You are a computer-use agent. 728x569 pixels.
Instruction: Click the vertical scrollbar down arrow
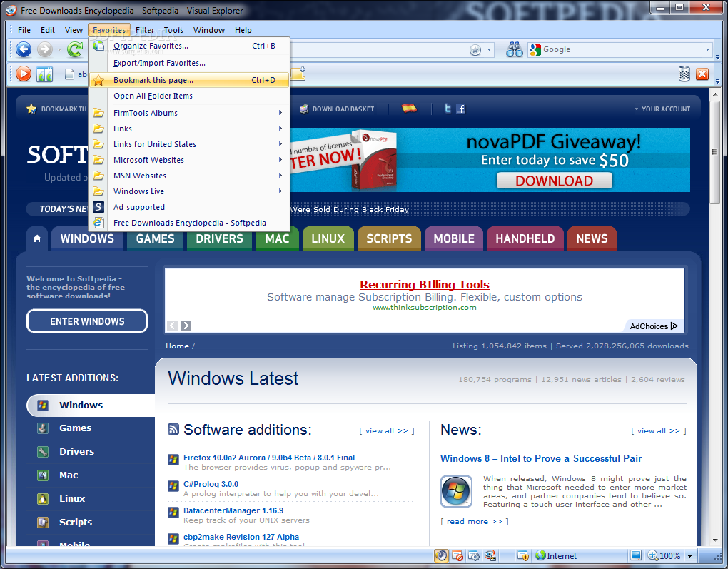(715, 540)
